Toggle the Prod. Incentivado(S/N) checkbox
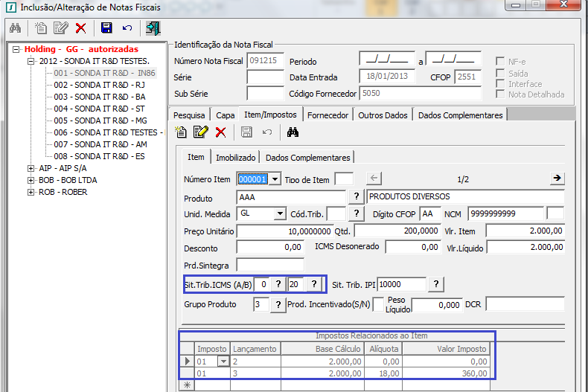This screenshot has height=392, width=588. [x=378, y=304]
